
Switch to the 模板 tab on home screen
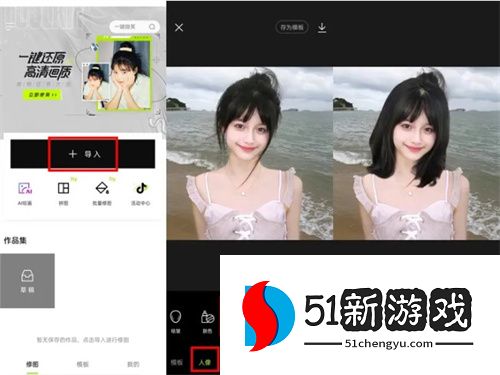[x=82, y=364]
